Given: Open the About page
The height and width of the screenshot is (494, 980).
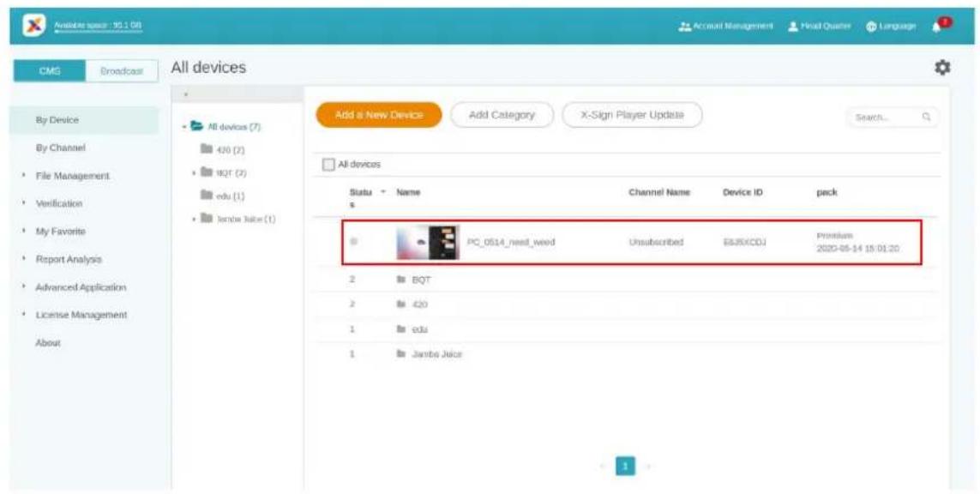Looking at the screenshot, I should pyautogui.click(x=48, y=343).
